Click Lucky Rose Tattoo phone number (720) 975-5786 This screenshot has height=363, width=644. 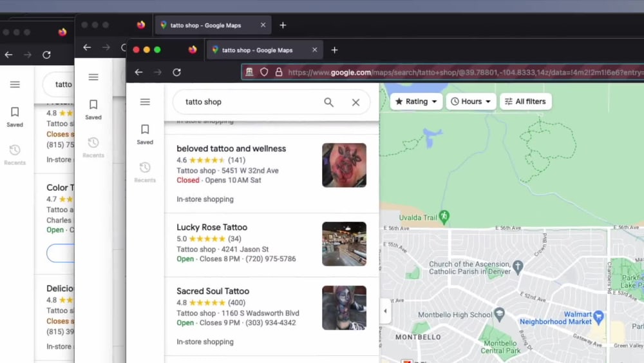[270, 259]
